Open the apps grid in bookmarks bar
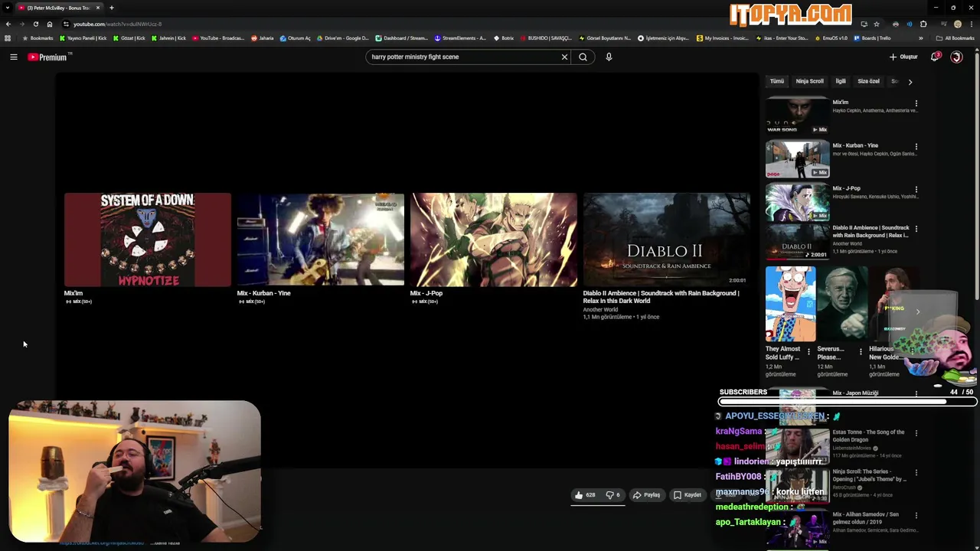Screen dimensions: 980x551 (8, 38)
